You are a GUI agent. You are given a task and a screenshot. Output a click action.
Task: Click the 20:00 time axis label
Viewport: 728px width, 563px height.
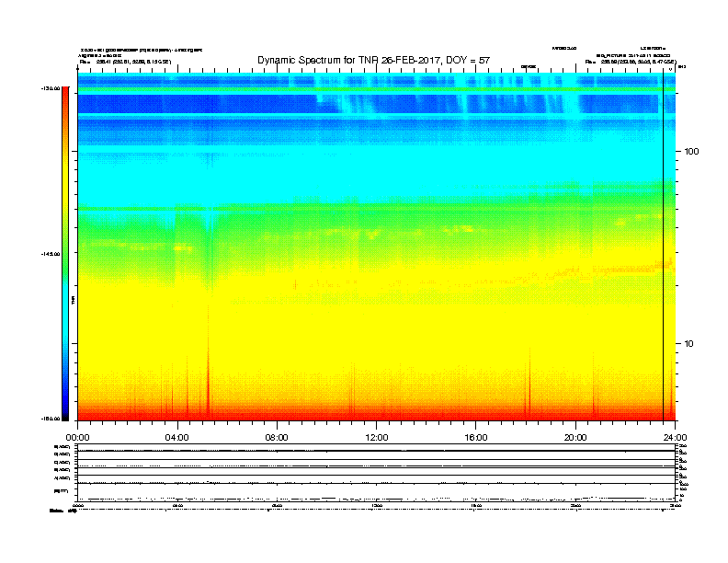(x=575, y=437)
